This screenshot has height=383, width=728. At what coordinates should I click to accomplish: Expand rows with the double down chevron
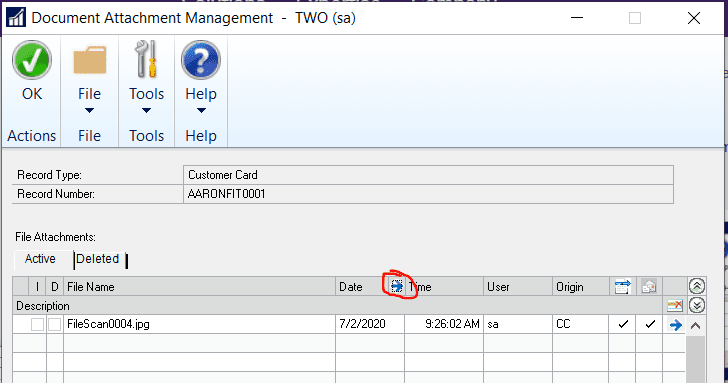click(x=696, y=305)
